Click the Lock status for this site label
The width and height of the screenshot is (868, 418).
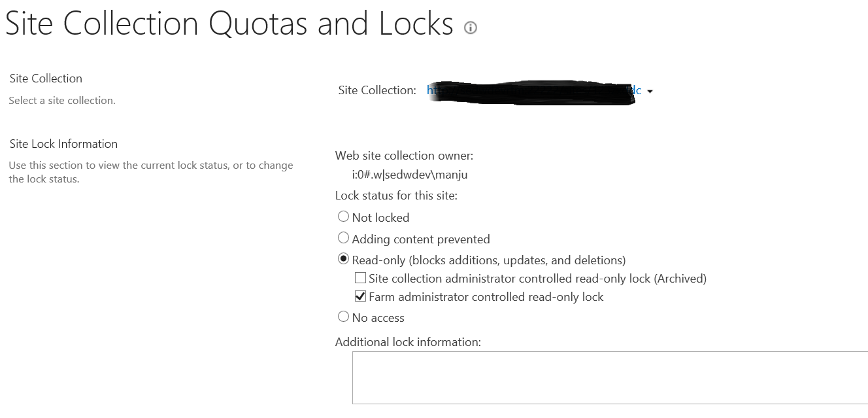396,196
